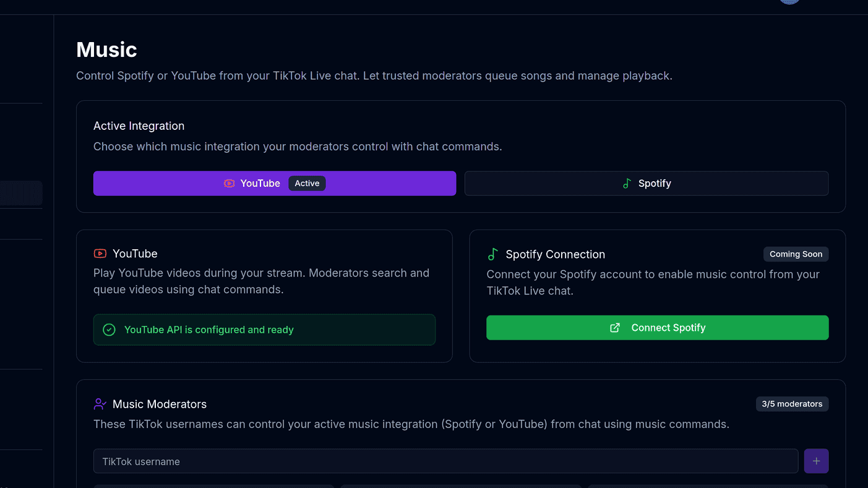The image size is (868, 488).
Task: Click the TikTok username input field
Action: (x=445, y=461)
